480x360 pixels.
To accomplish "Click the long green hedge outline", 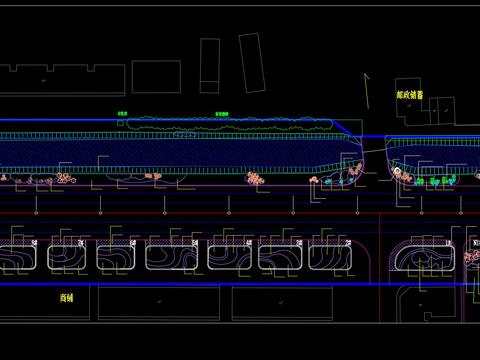I will pyautogui.click(x=230, y=124).
